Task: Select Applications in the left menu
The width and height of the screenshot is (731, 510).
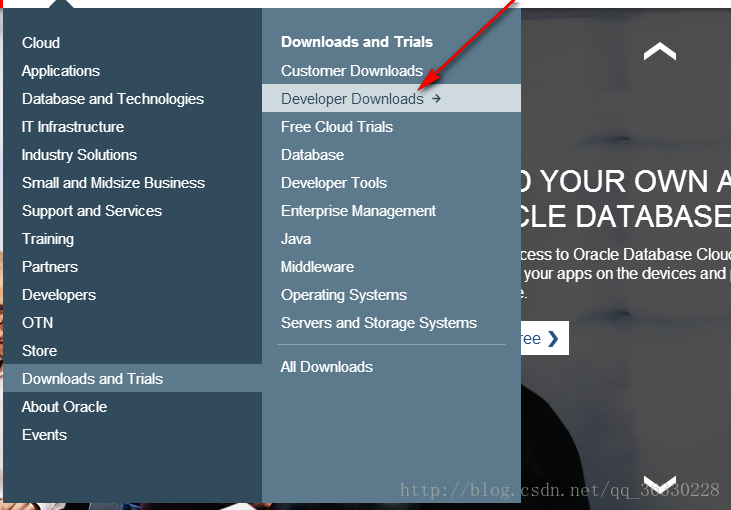Action: pos(61,71)
